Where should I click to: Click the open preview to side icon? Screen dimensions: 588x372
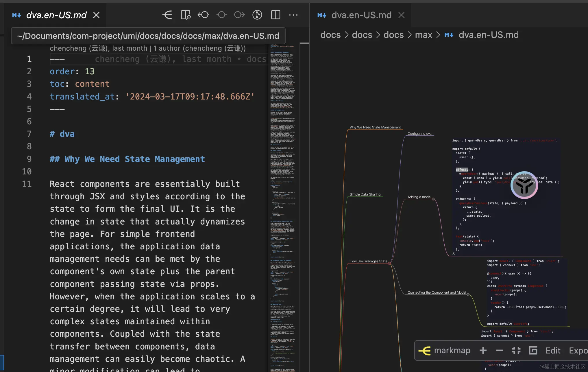coord(185,15)
